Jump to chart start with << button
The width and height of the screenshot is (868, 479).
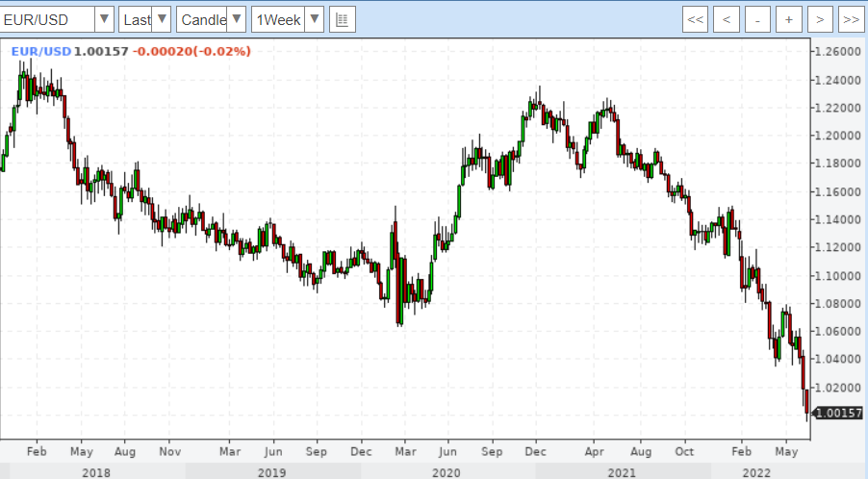pyautogui.click(x=695, y=20)
